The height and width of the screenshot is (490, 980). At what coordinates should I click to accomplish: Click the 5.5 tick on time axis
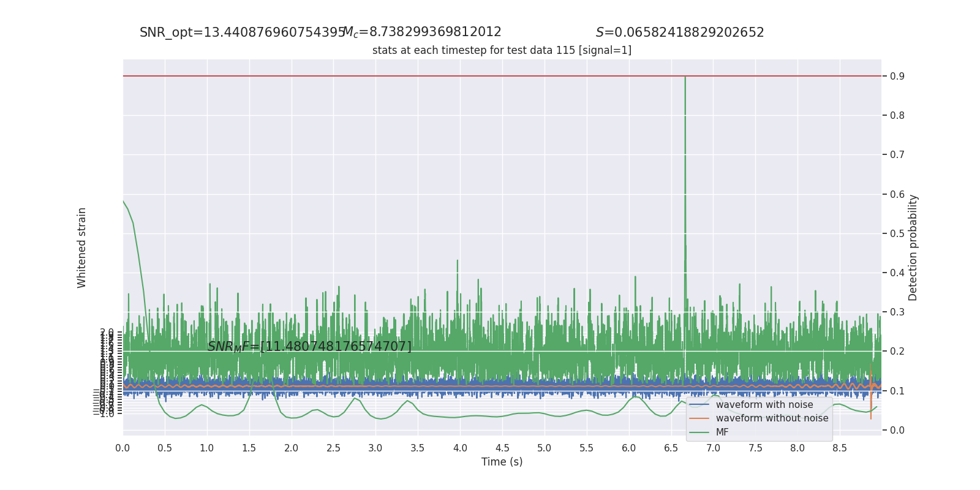click(587, 448)
